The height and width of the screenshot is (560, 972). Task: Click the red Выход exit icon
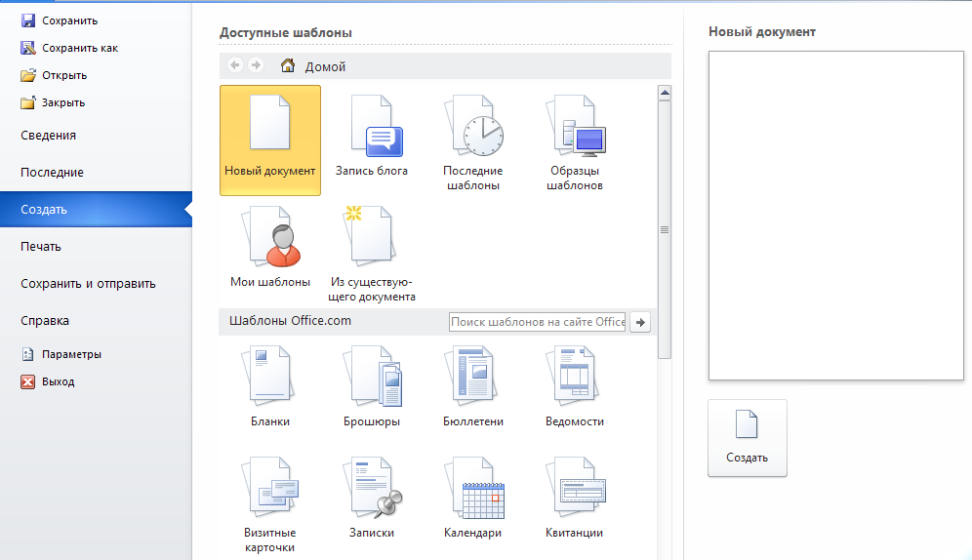[28, 381]
